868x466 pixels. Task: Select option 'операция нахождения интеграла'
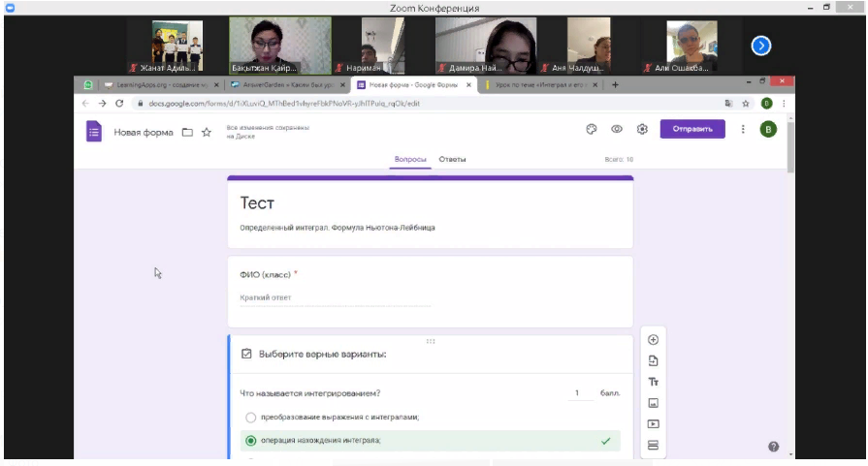pos(251,441)
